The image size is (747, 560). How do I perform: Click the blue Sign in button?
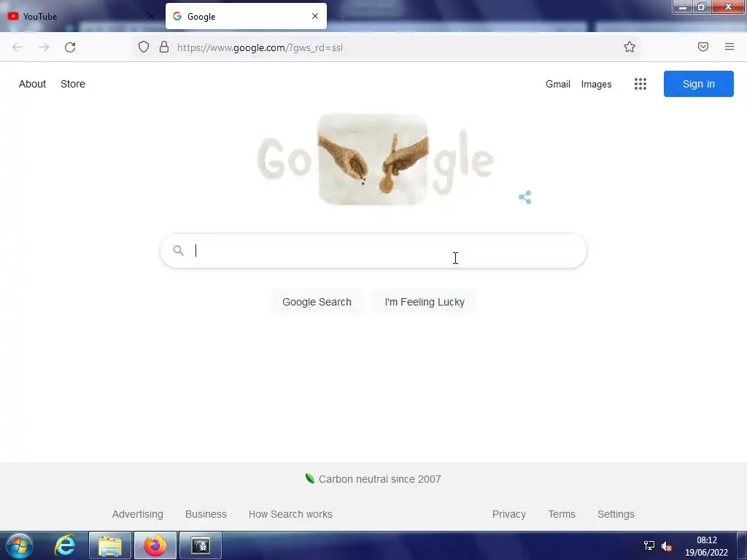698,84
